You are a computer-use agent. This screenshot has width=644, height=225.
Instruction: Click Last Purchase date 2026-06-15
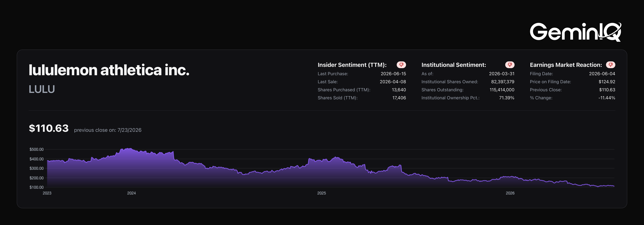[393, 74]
